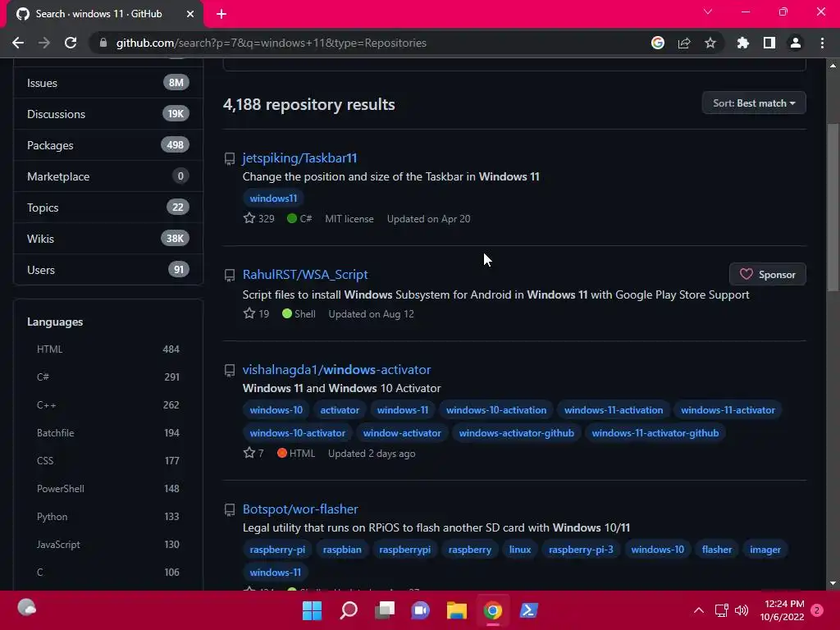Select the windows-activator-github topic tag
This screenshot has height=630, width=840.
(517, 433)
